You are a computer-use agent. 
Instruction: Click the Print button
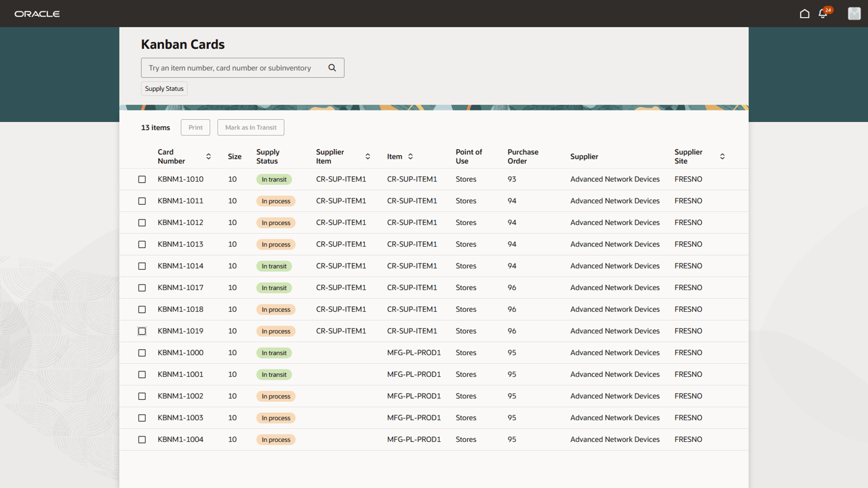click(195, 127)
